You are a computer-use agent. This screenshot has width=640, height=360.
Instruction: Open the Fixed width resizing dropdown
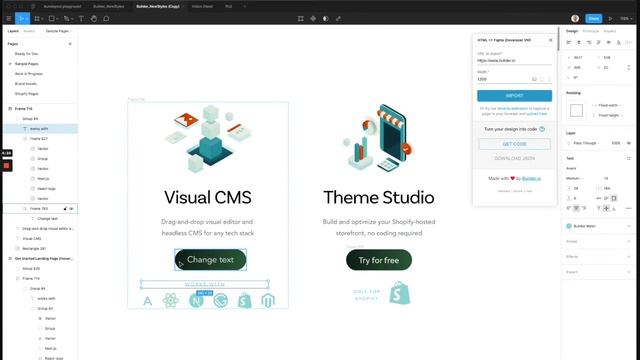pyautogui.click(x=609, y=105)
